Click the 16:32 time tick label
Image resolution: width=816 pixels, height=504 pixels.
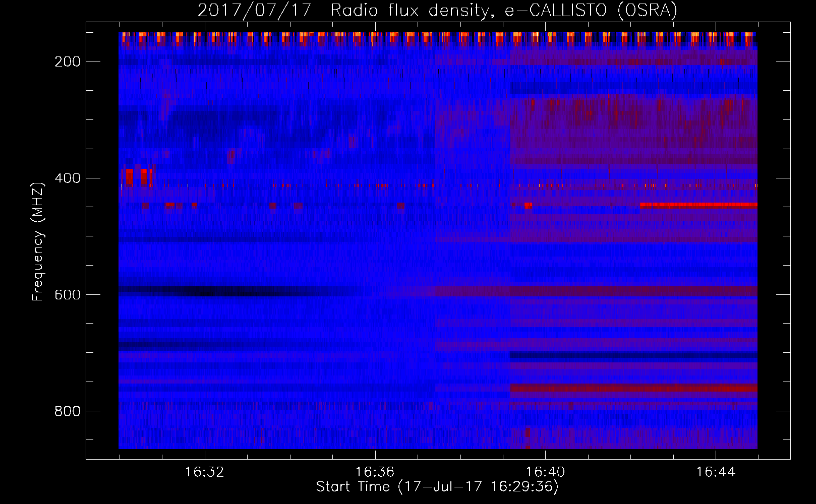[205, 472]
